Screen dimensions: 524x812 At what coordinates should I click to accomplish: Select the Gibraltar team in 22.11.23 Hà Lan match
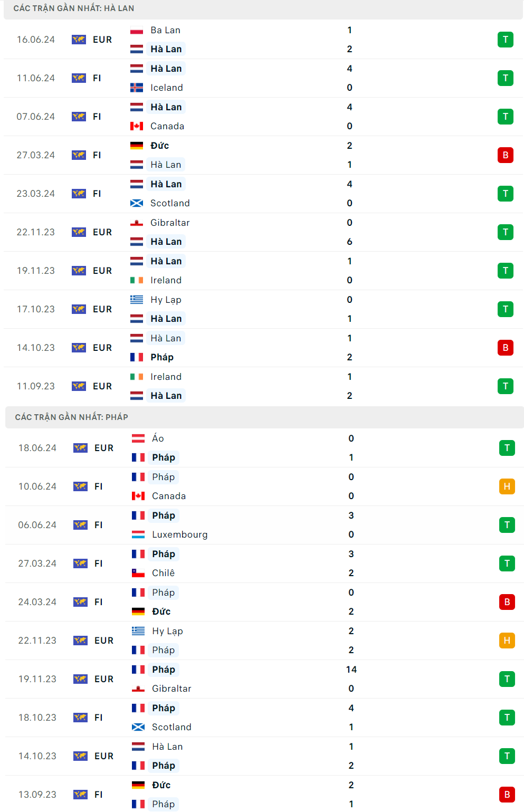point(169,223)
